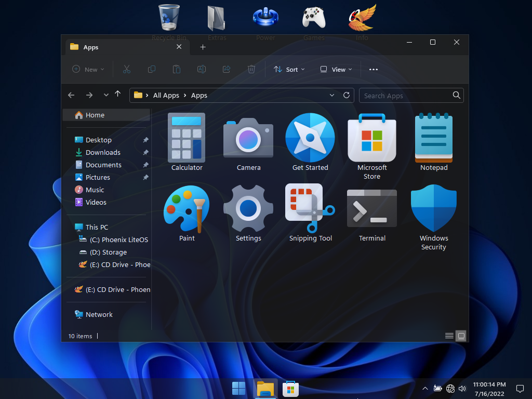Go back with the left arrow
Viewport: 532px width, 399px height.
coord(71,96)
